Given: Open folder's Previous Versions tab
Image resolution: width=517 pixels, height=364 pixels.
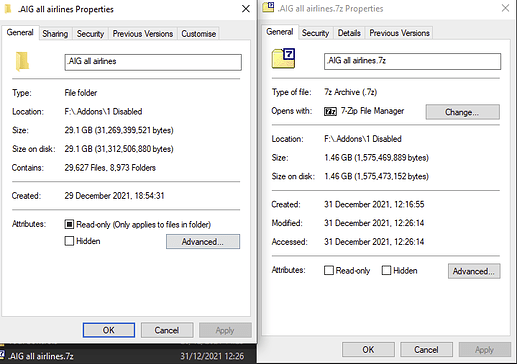Looking at the screenshot, I should [143, 34].
